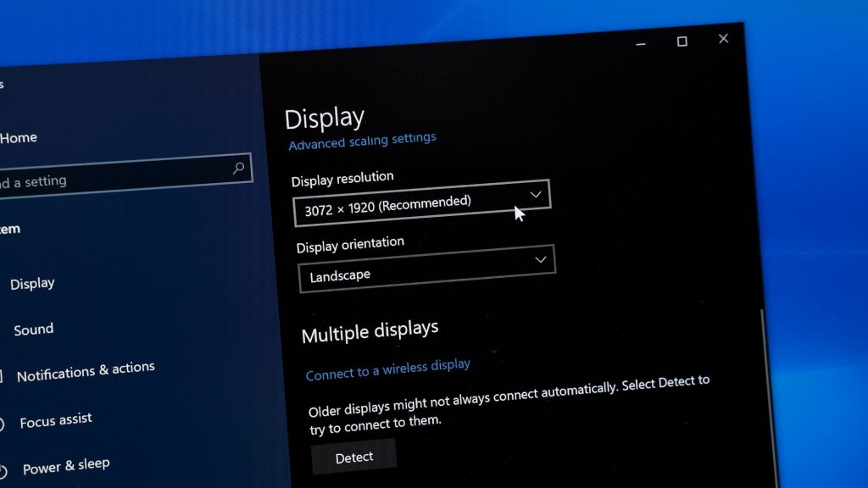Open Focus assist settings
Screen dimensions: 868x488
tap(56, 420)
